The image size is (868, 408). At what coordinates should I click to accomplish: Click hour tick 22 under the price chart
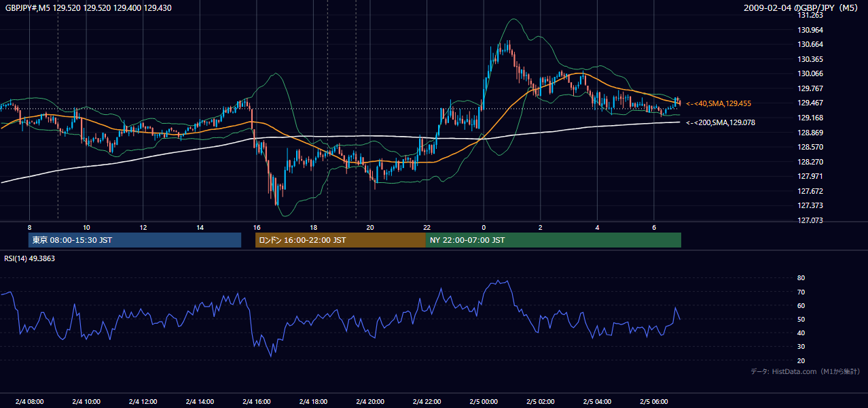427,227
